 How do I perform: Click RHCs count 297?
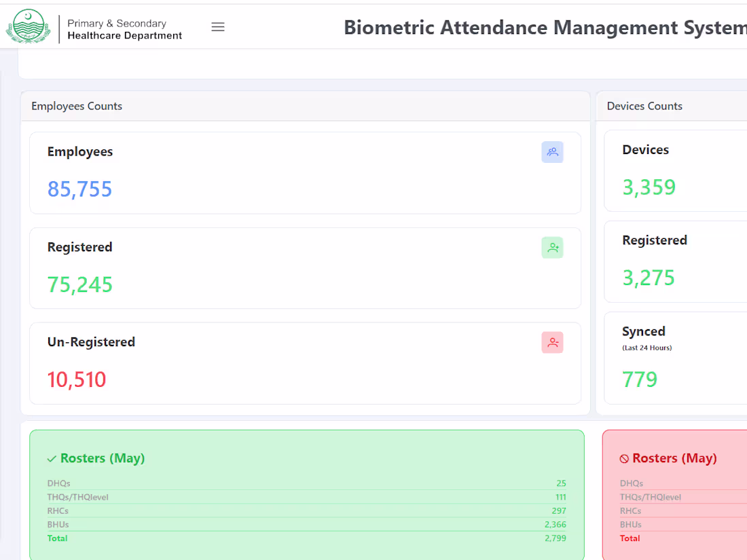(x=559, y=511)
